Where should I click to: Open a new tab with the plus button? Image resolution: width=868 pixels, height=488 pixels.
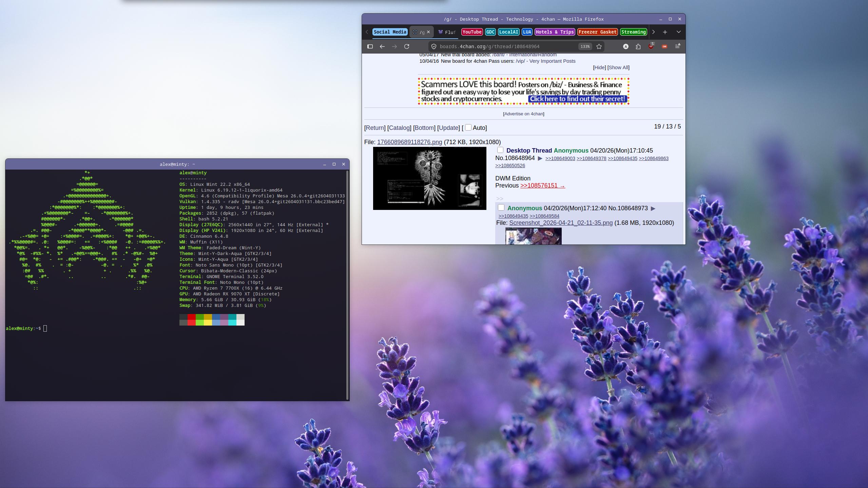[665, 32]
